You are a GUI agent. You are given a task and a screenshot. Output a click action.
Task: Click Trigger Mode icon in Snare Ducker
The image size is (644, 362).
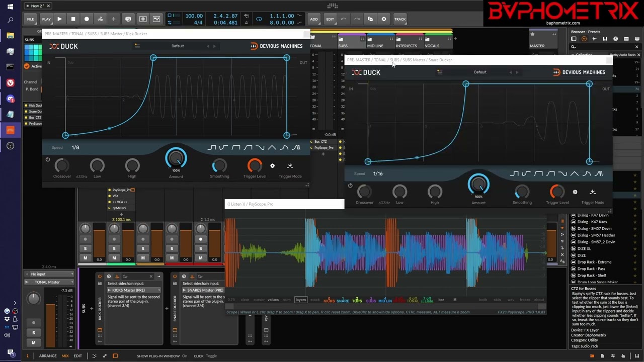592,192
